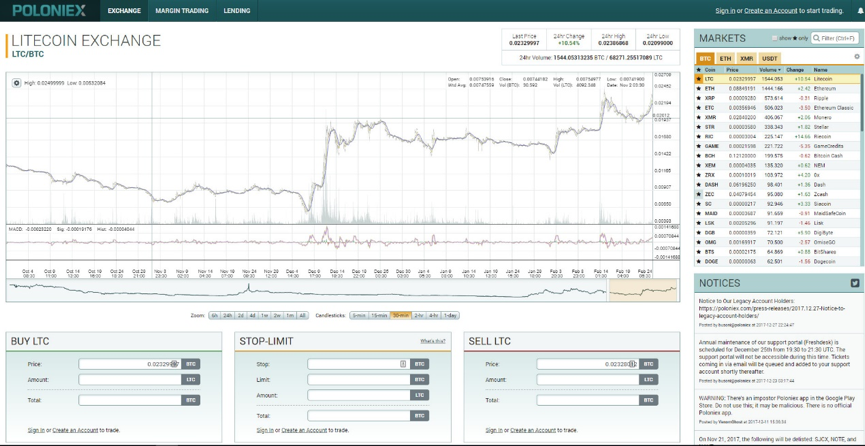
Task: Switch to the XMR markets tab
Action: 746,58
